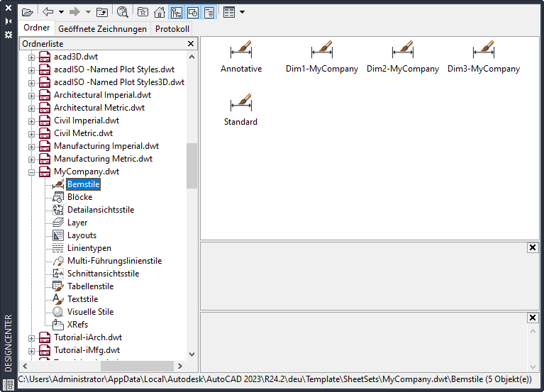
Task: Close the preview pane
Action: click(x=533, y=247)
